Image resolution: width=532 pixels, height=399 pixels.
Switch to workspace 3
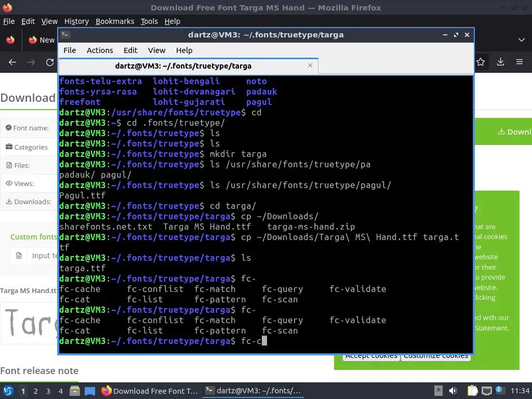click(48, 391)
